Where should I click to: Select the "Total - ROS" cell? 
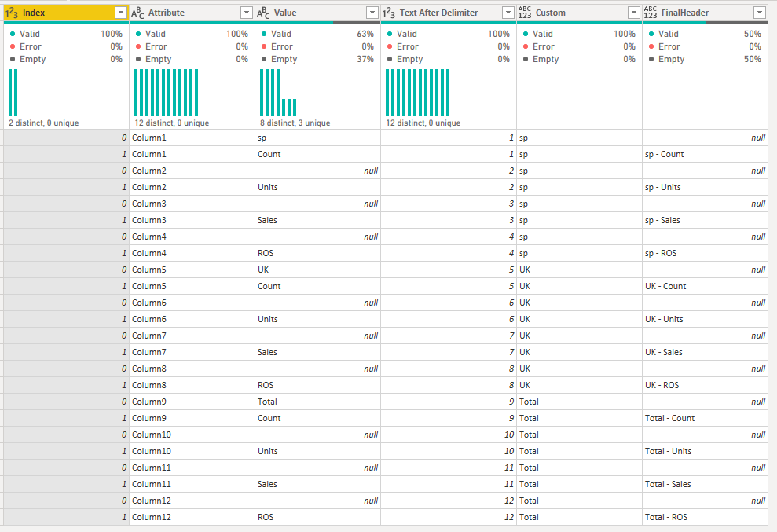pyautogui.click(x=706, y=517)
